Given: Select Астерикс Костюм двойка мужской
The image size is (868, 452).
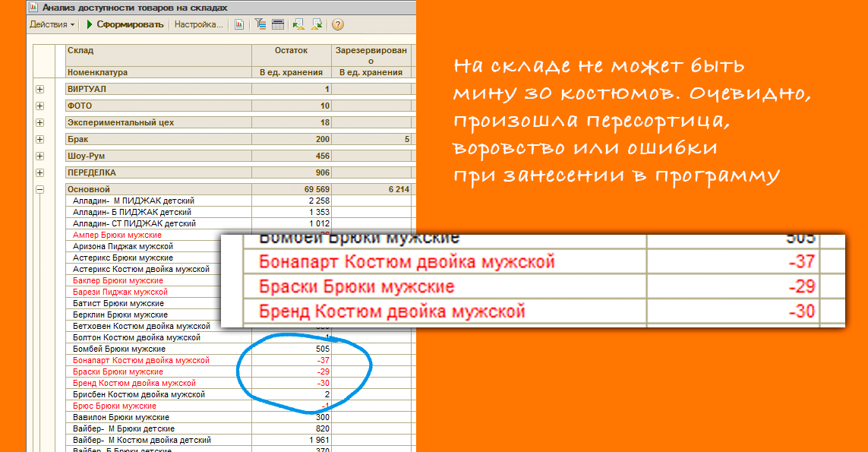Looking at the screenshot, I should (x=141, y=269).
